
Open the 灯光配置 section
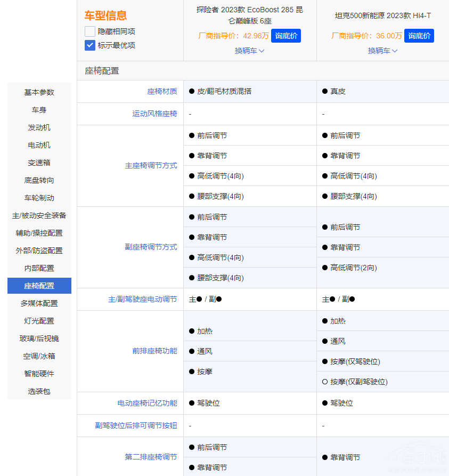point(39,321)
